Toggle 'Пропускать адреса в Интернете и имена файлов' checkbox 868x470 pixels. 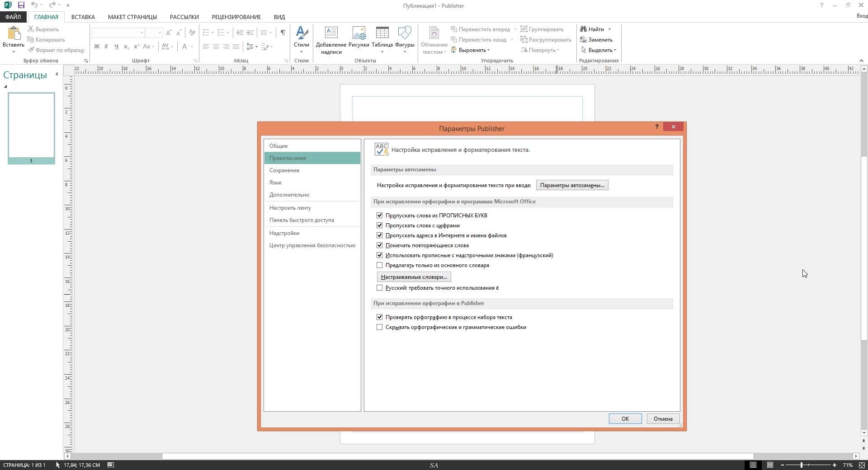click(x=380, y=235)
